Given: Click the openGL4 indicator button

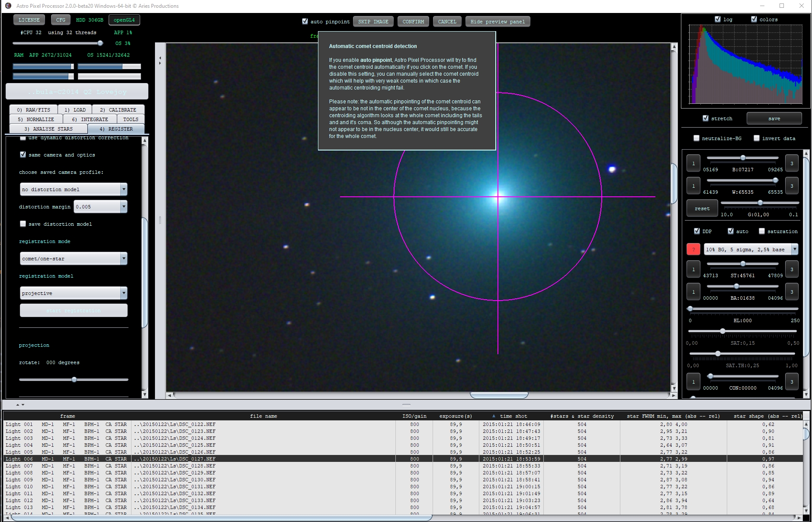Looking at the screenshot, I should [x=124, y=20].
